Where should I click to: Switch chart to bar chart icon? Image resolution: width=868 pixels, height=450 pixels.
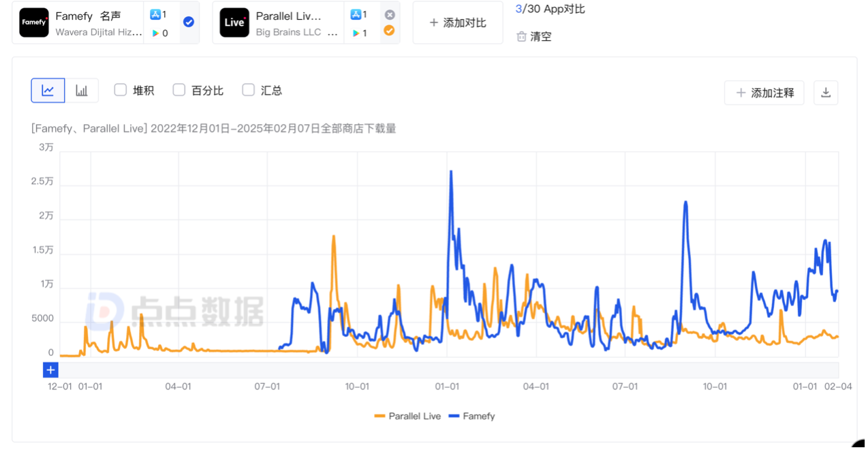(x=82, y=89)
